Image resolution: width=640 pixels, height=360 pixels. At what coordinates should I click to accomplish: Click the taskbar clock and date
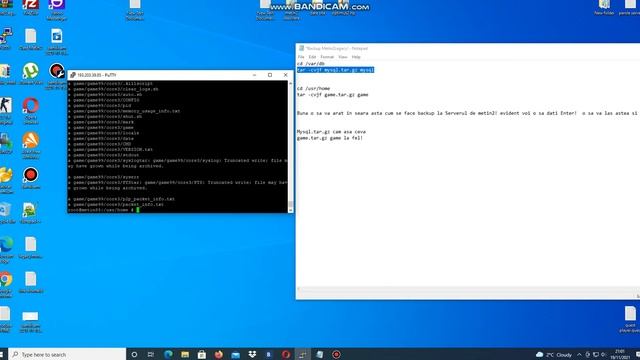click(620, 354)
